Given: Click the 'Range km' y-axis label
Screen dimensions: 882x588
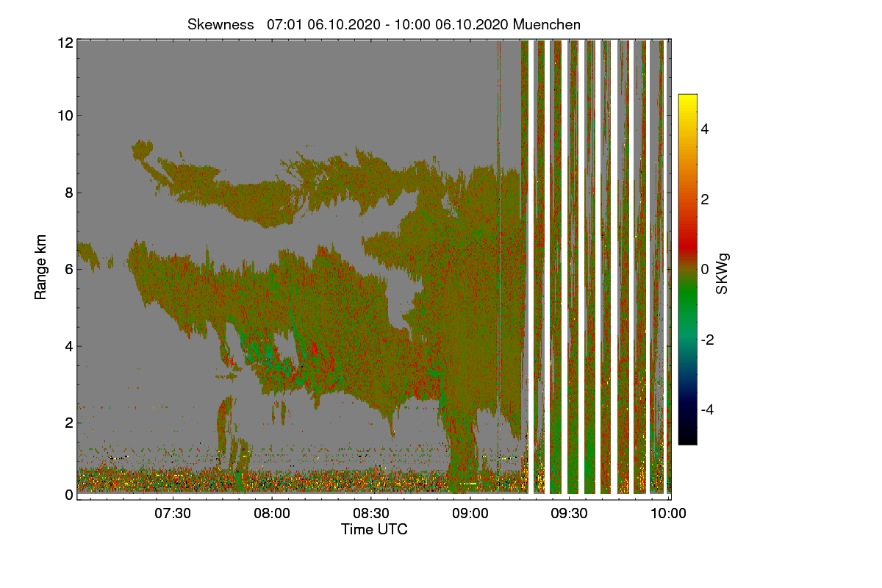Looking at the screenshot, I should pyautogui.click(x=40, y=268).
